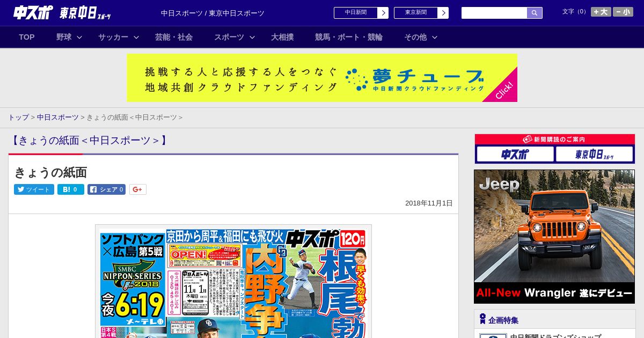Share on Facebook with シェア button
The width and height of the screenshot is (644, 338).
[106, 189]
